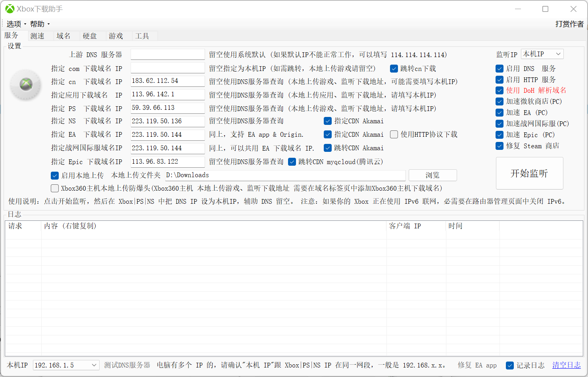Screen dimensions: 588x377
Task: Click the 客户端 IP column header
Action: tap(416, 226)
